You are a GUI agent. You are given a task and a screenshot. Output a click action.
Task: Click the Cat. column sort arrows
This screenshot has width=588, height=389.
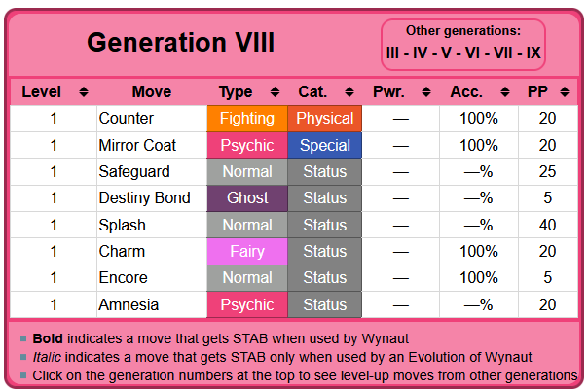tap(349, 92)
